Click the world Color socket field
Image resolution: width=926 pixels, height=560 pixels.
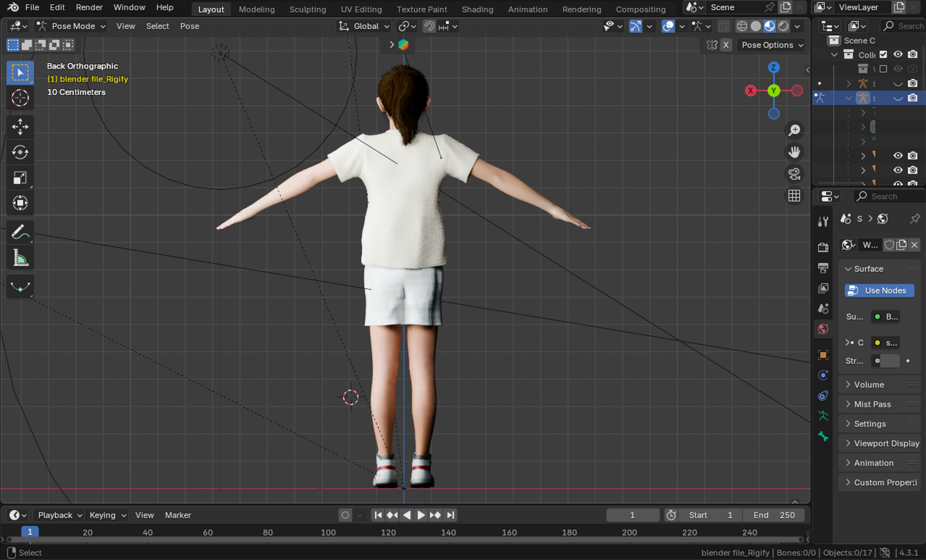(x=886, y=343)
